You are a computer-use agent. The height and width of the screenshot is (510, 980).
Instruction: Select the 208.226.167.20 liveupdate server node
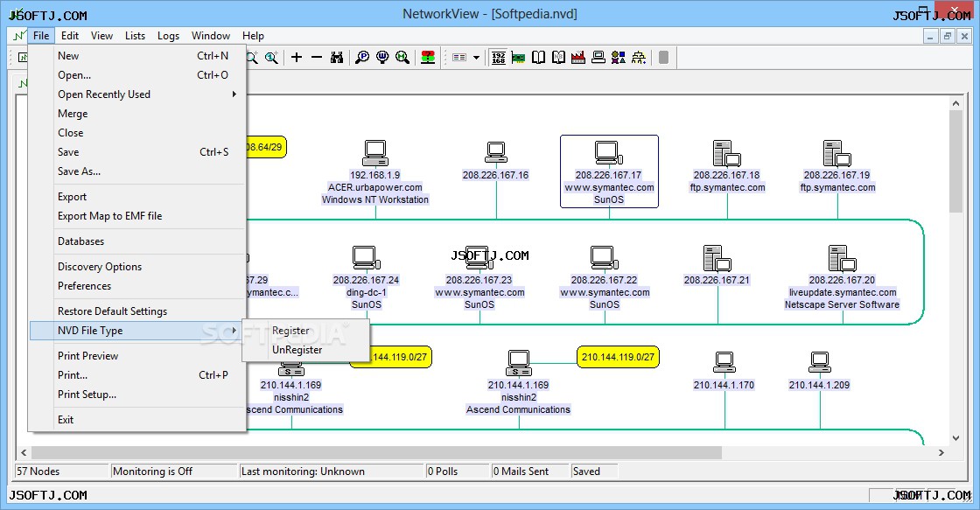[x=842, y=277]
